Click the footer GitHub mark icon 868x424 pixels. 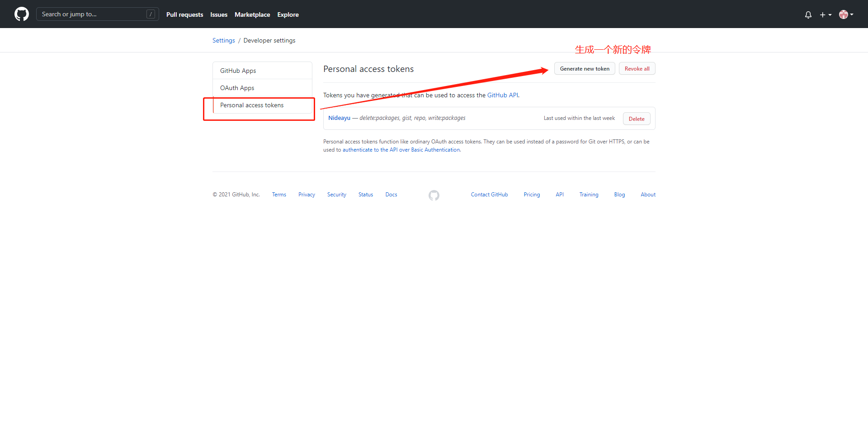(434, 195)
